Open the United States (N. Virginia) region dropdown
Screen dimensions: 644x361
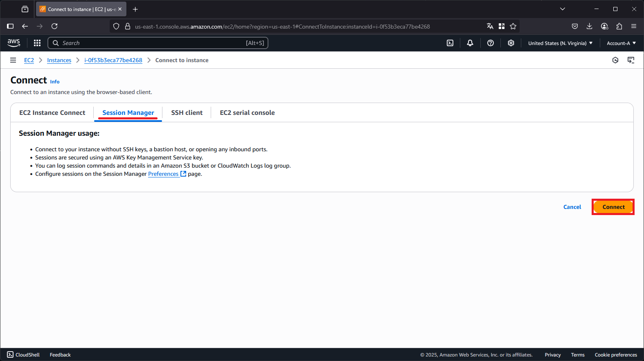click(560, 43)
